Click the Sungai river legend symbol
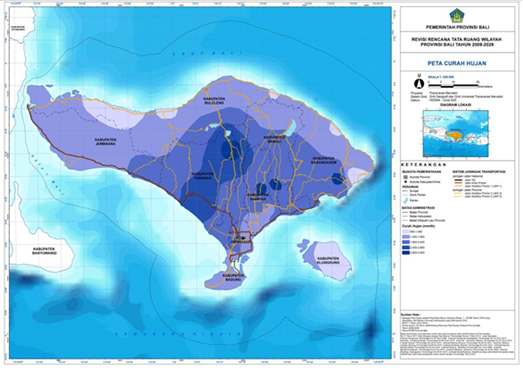The width and height of the screenshot is (523, 370). (405, 191)
